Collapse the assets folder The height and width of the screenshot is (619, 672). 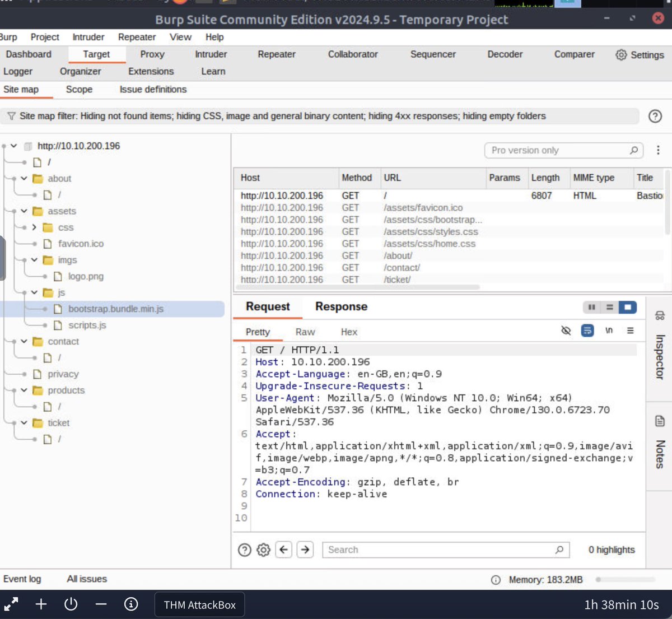coord(24,211)
